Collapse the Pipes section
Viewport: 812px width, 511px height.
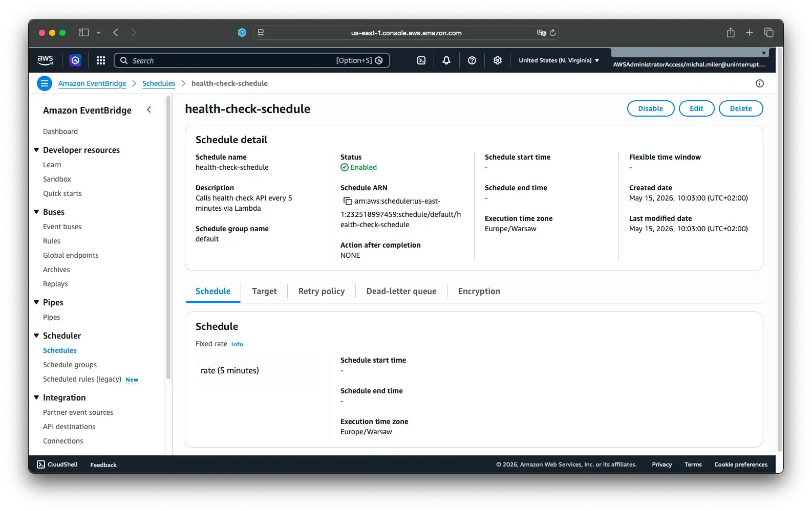tap(36, 302)
